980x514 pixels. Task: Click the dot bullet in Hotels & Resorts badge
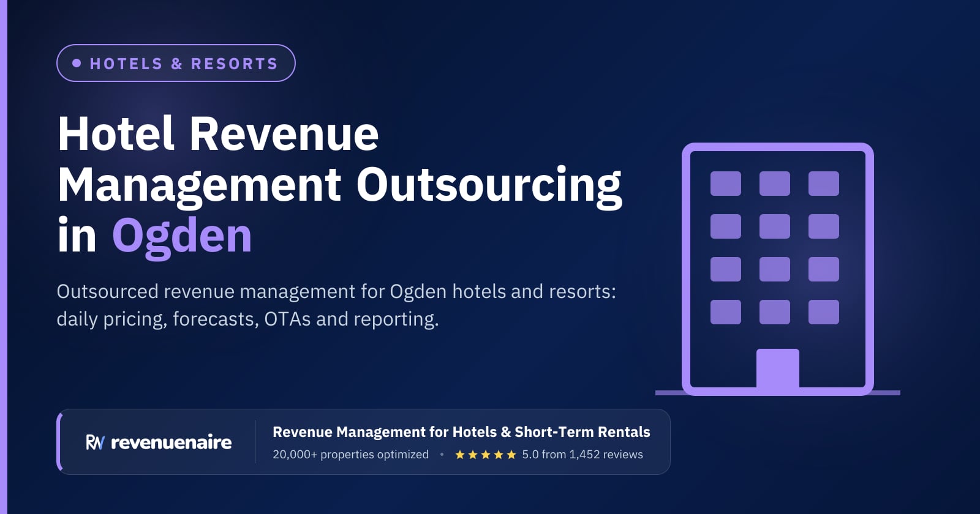[77, 63]
